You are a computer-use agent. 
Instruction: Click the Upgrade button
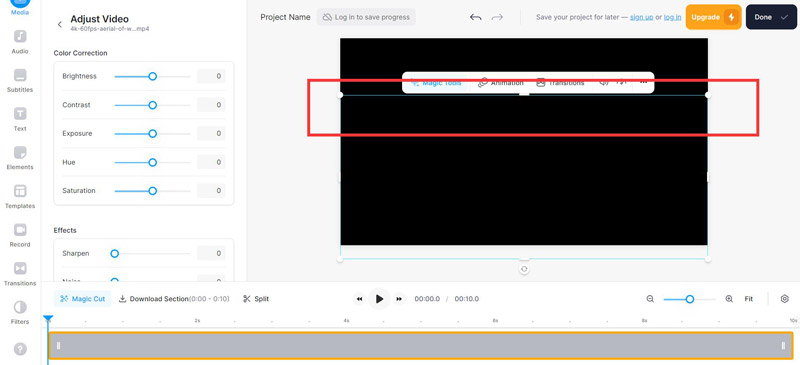point(713,17)
